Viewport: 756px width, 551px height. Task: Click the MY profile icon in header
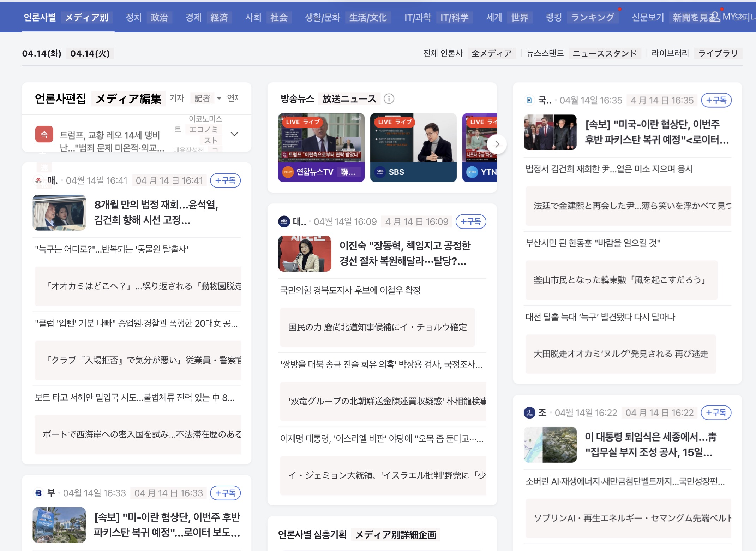714,17
